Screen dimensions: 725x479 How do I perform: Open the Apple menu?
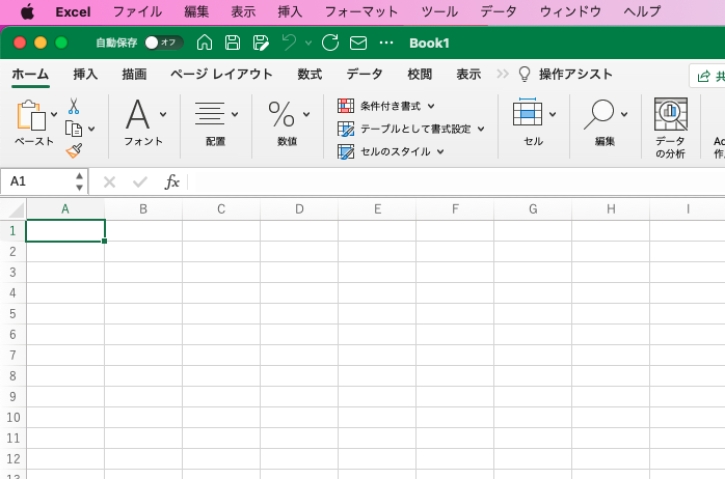pyautogui.click(x=27, y=12)
